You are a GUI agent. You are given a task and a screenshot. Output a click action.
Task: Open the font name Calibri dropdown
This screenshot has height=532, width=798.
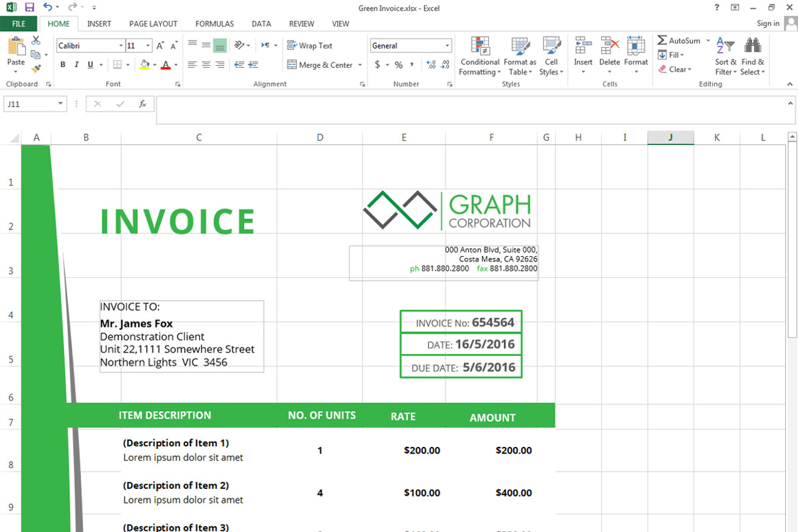tap(121, 46)
